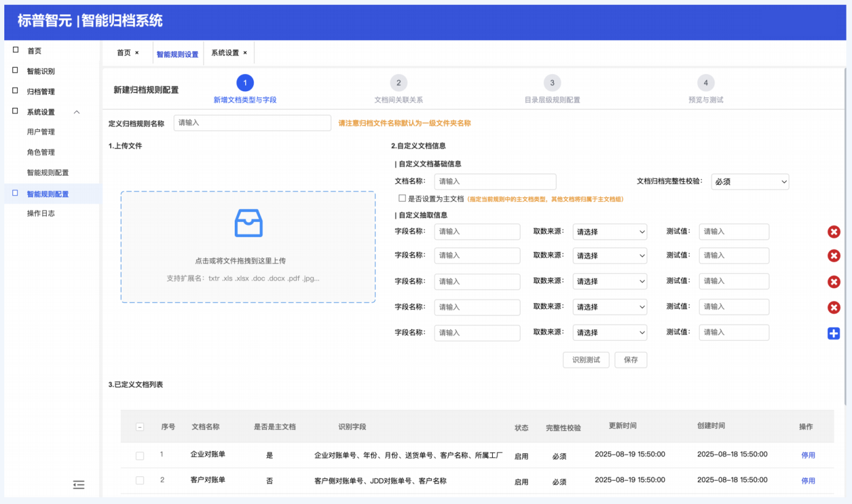This screenshot has height=504, width=852.
Task: Add a new field row with blue plus
Action: coord(834,333)
